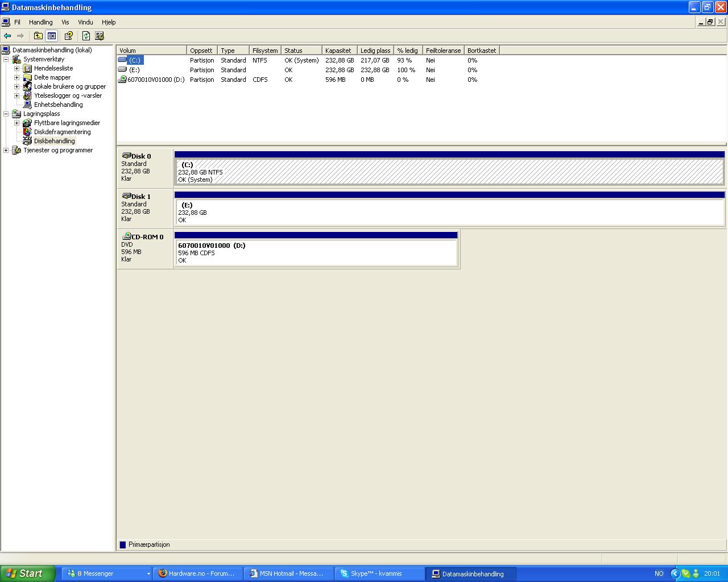Screen dimensions: 728x582
Task: Click the settings icon right of Refresh
Action: pyautogui.click(x=100, y=36)
